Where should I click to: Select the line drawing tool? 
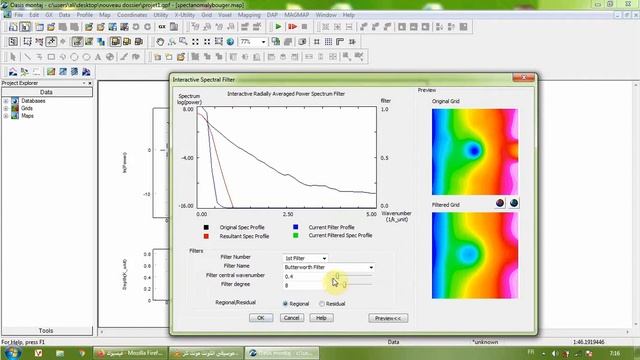(27, 57)
